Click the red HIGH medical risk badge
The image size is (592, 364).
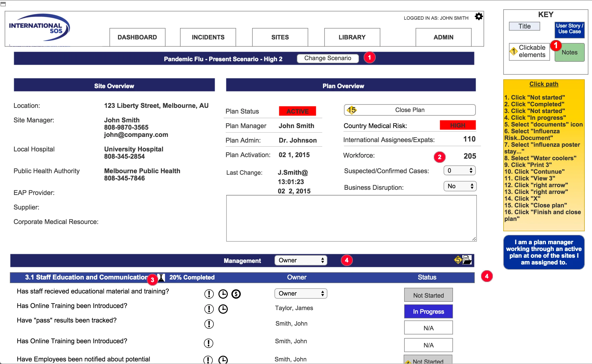[458, 125]
